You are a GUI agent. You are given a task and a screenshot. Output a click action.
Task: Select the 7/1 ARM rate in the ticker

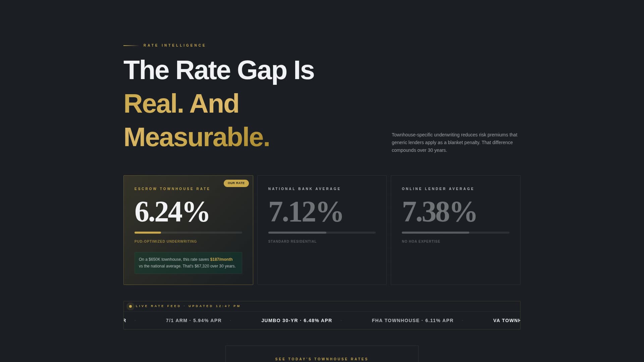[194, 320]
